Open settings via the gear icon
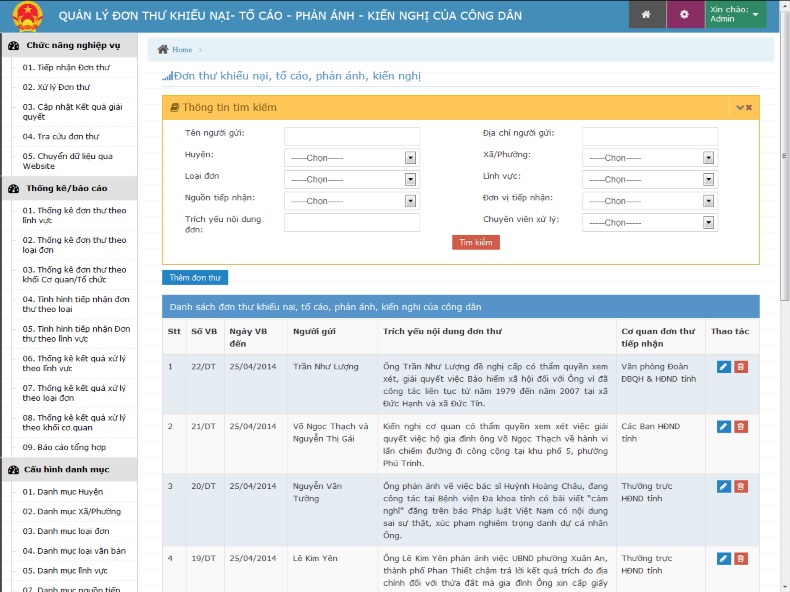790x592 pixels. pos(684,14)
